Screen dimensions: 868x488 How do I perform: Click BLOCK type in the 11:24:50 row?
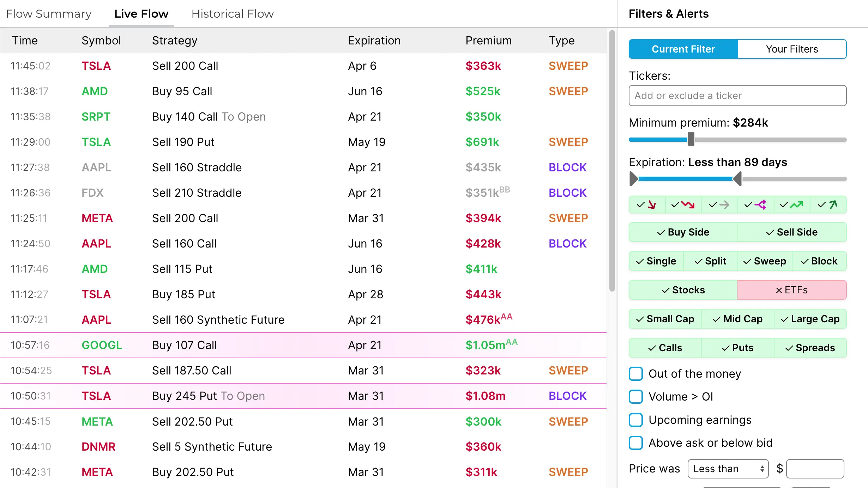(567, 244)
